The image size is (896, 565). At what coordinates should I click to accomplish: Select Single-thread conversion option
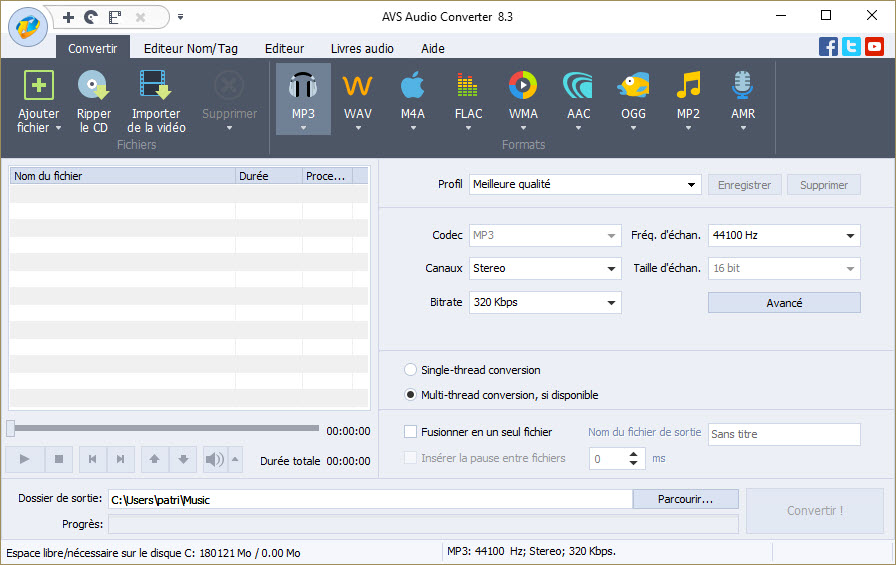pyautogui.click(x=410, y=370)
